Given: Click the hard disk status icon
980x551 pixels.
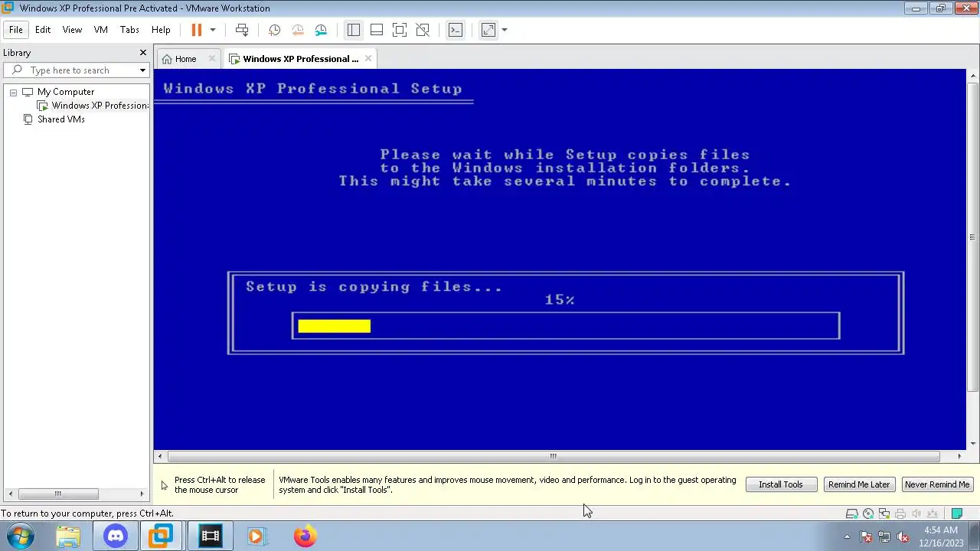Looking at the screenshot, I should pos(851,514).
